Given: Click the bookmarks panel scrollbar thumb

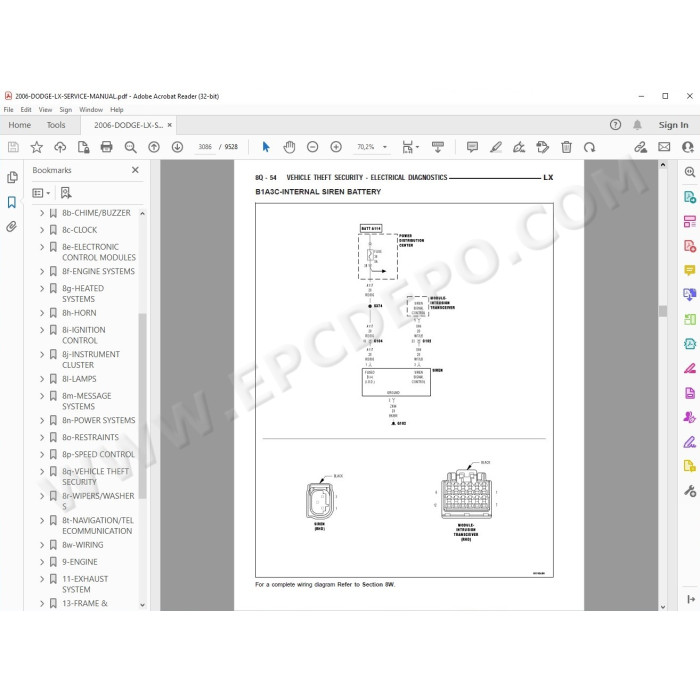Looking at the screenshot, I should 142,406.
